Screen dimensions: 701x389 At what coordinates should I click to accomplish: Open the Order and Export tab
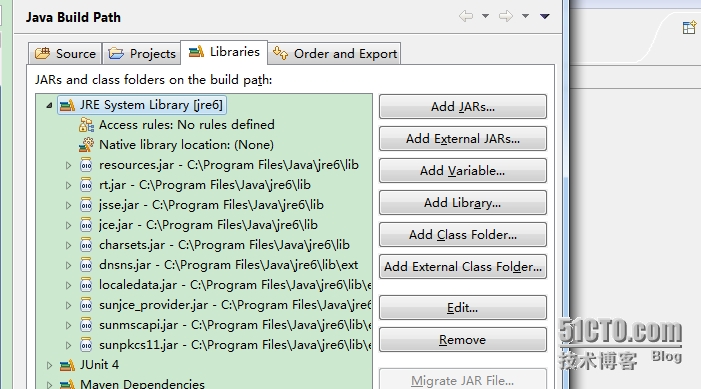(x=334, y=54)
